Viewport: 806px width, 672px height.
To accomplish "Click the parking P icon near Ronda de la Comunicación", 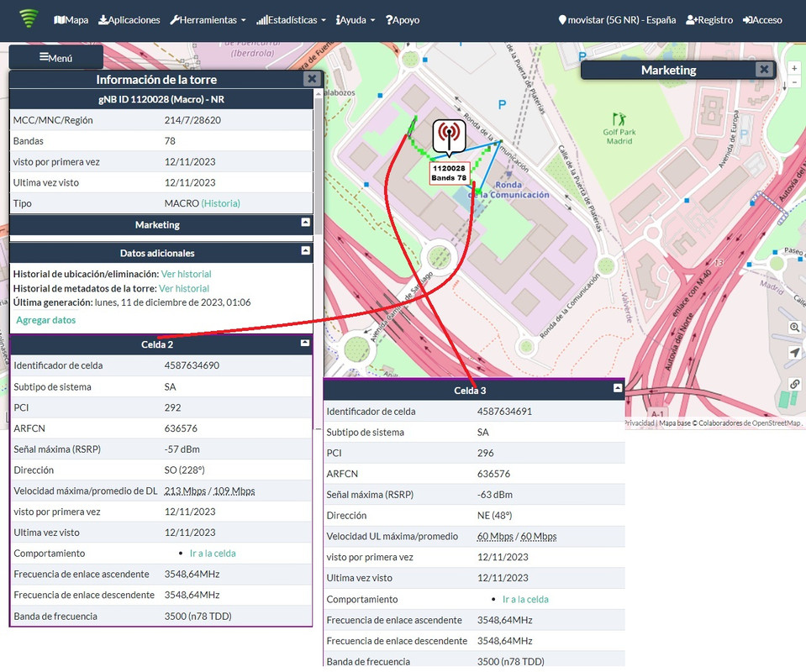I will [x=503, y=105].
